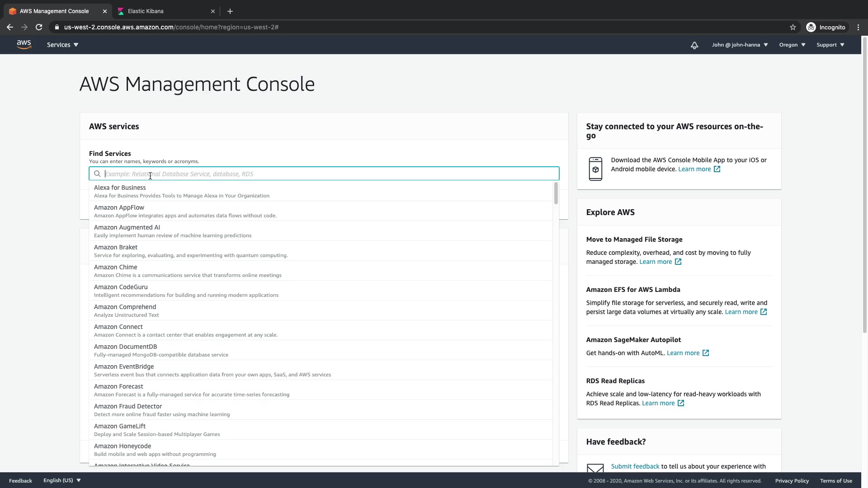Click Learn more for RDS Read Replicas
The height and width of the screenshot is (488, 868).
[x=658, y=403]
